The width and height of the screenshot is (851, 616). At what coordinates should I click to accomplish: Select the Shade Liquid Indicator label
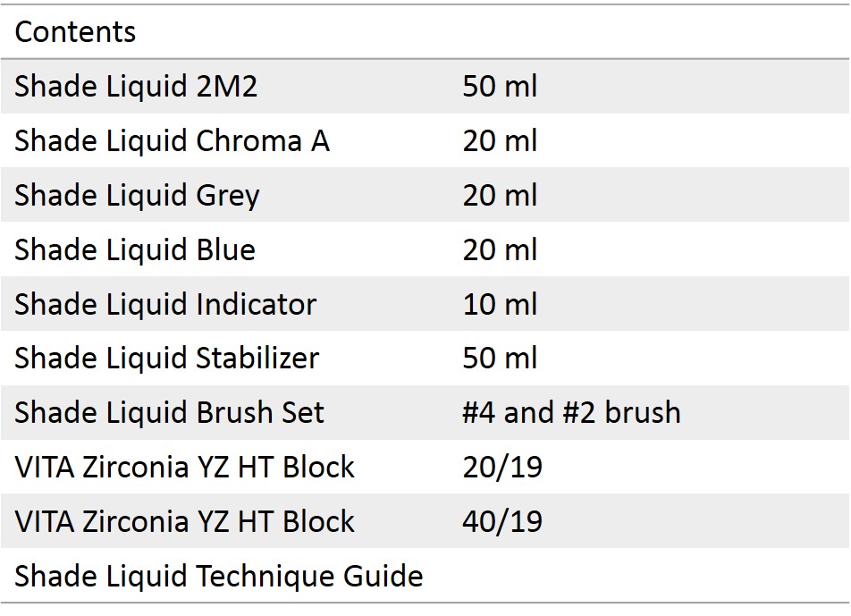pyautogui.click(x=165, y=304)
